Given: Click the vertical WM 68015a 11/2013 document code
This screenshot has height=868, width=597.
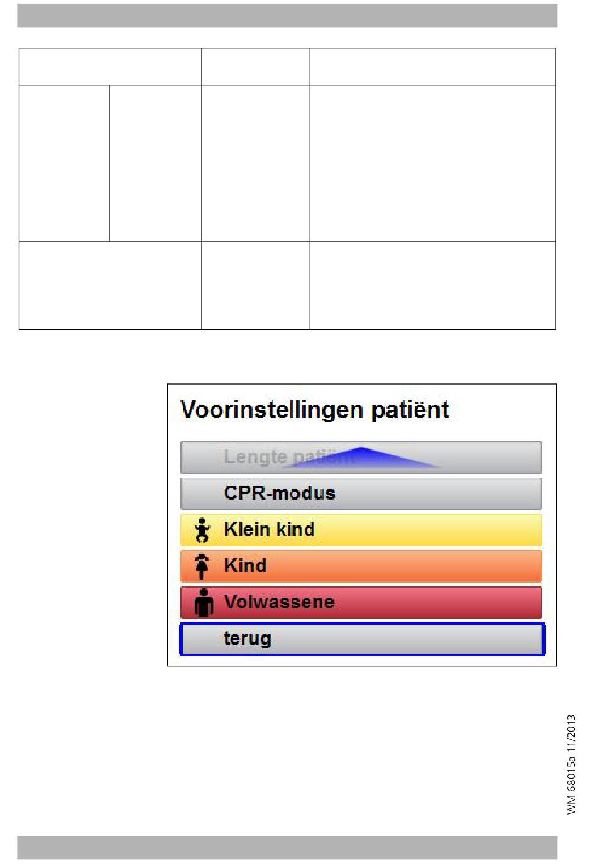Looking at the screenshot, I should pyautogui.click(x=571, y=764).
